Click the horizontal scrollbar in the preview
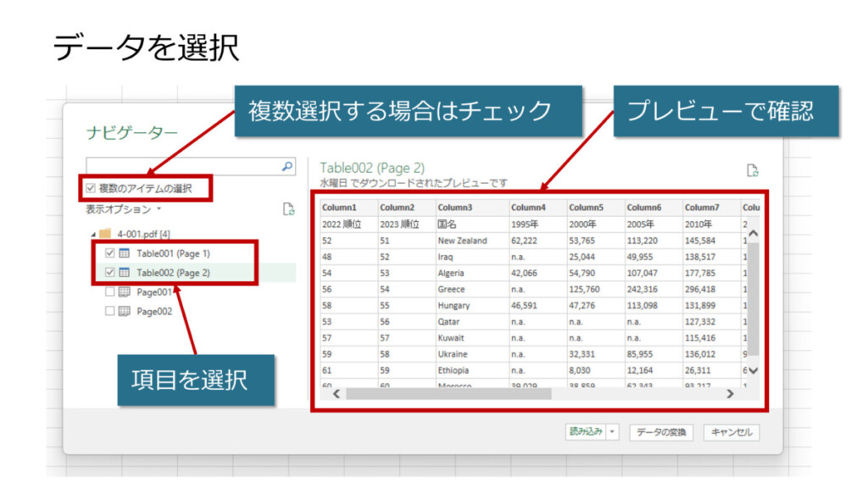This screenshot has height=488, width=868. tap(449, 394)
